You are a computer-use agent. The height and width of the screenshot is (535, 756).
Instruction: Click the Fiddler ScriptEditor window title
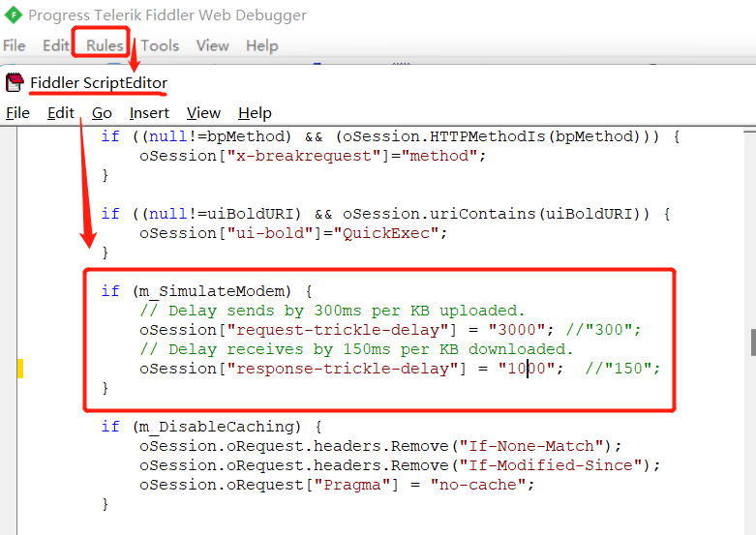pos(99,82)
